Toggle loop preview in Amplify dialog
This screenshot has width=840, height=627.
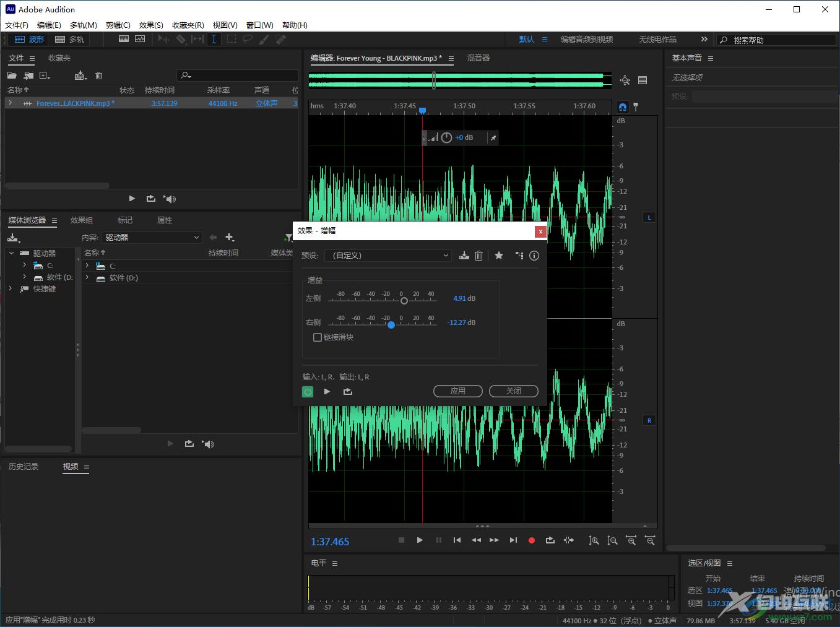(348, 391)
